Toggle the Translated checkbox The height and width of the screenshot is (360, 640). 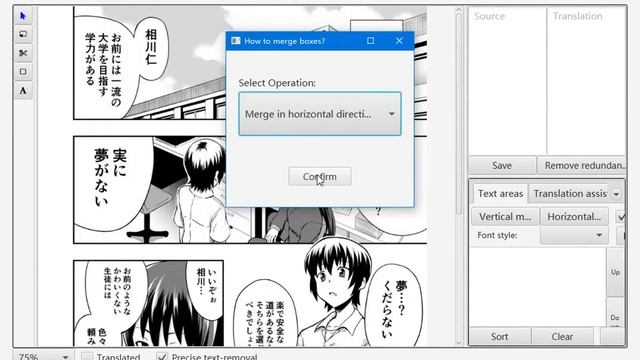(87, 357)
